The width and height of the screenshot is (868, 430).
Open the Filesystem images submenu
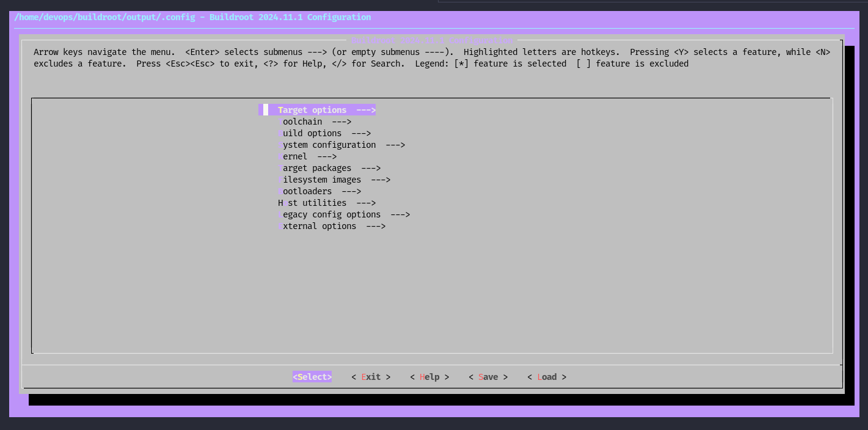click(334, 180)
